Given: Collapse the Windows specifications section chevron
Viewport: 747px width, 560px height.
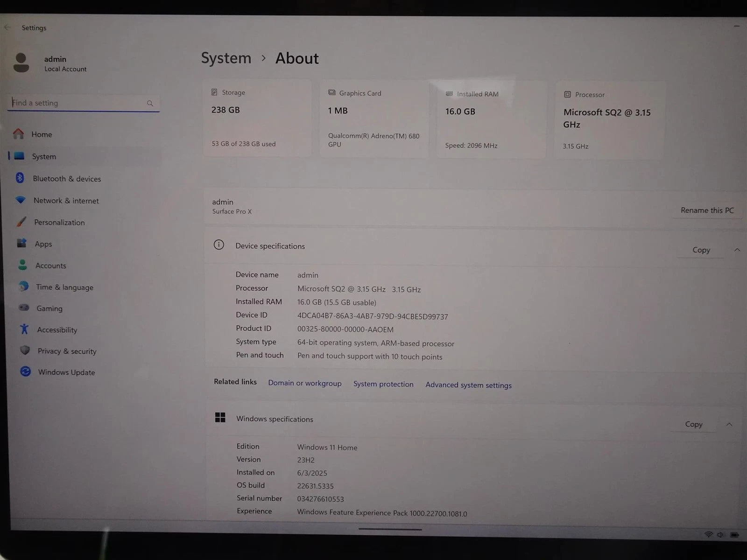Looking at the screenshot, I should 729,424.
